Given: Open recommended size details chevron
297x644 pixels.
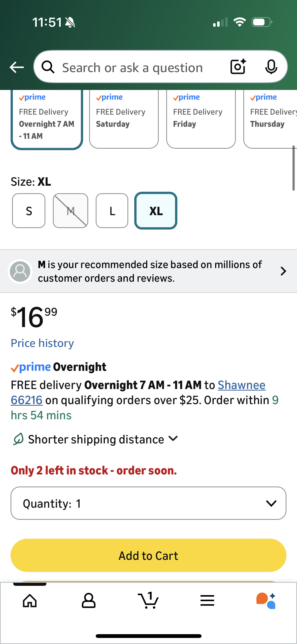Looking at the screenshot, I should tap(283, 271).
